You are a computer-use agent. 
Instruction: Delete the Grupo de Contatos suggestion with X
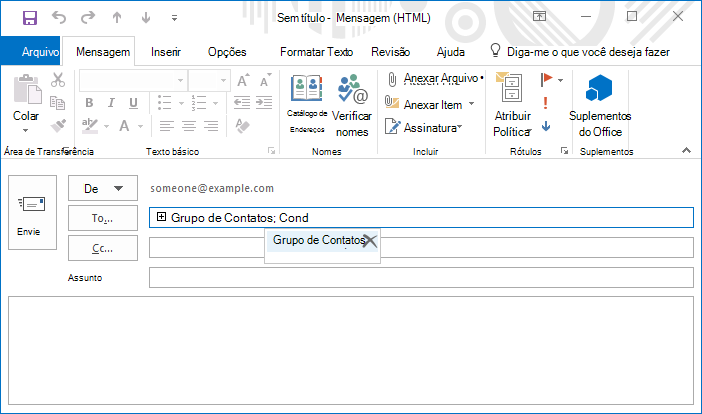point(370,241)
